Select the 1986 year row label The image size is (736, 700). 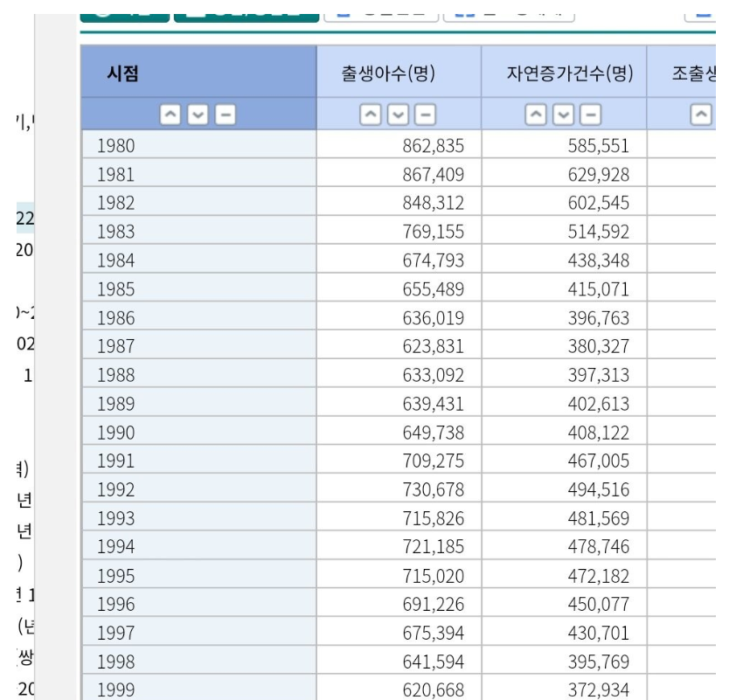pyautogui.click(x=116, y=318)
